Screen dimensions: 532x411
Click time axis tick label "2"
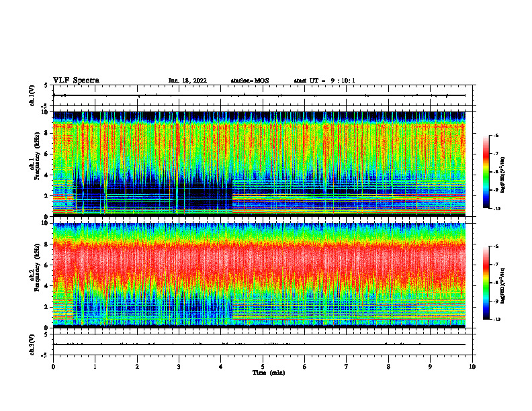point(137,367)
